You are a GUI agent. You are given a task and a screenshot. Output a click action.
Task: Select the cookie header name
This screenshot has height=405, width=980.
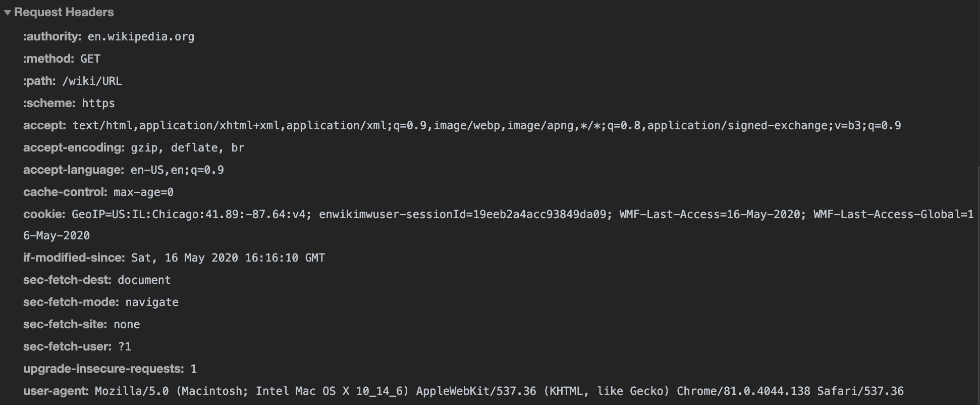click(44, 214)
